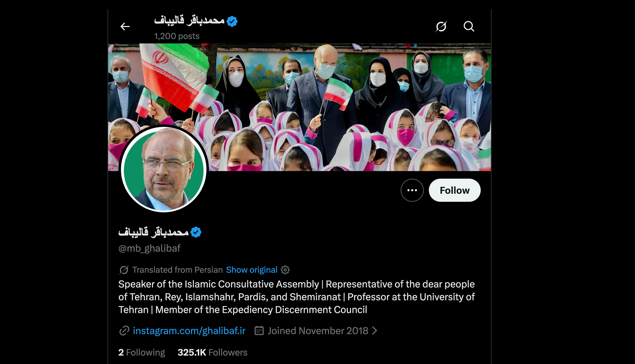Open instagram.com/ghalibaf.ir link
The width and height of the screenshot is (635, 364).
[x=189, y=330]
